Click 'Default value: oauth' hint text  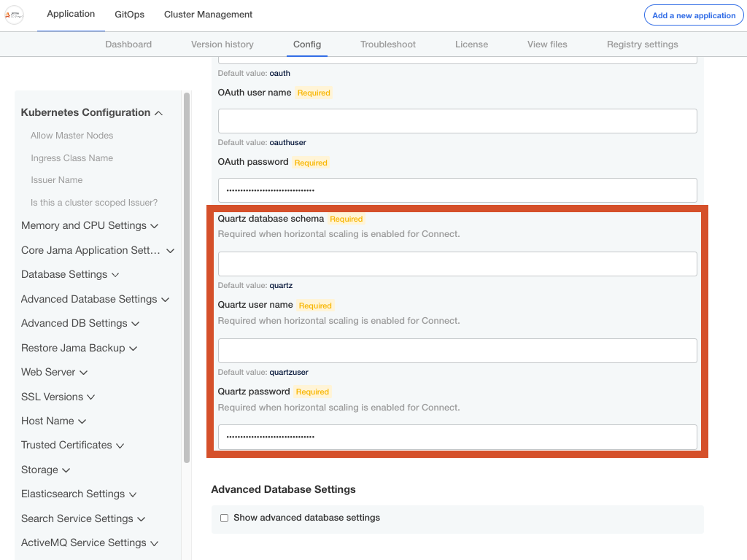(x=254, y=74)
